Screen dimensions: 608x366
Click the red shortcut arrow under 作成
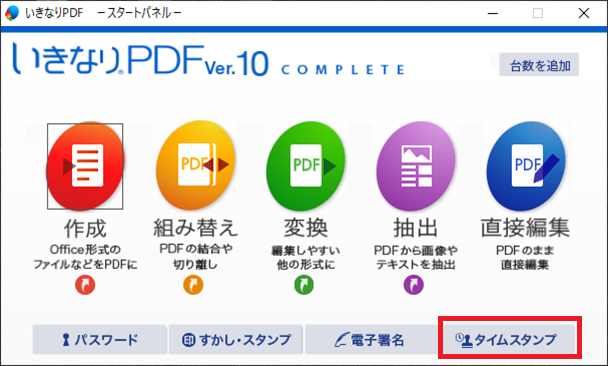pyautogui.click(x=85, y=285)
